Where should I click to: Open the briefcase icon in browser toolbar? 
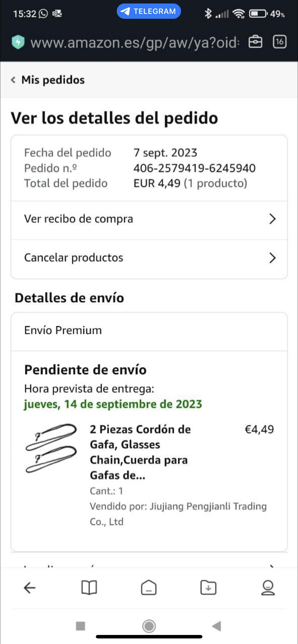click(x=255, y=42)
